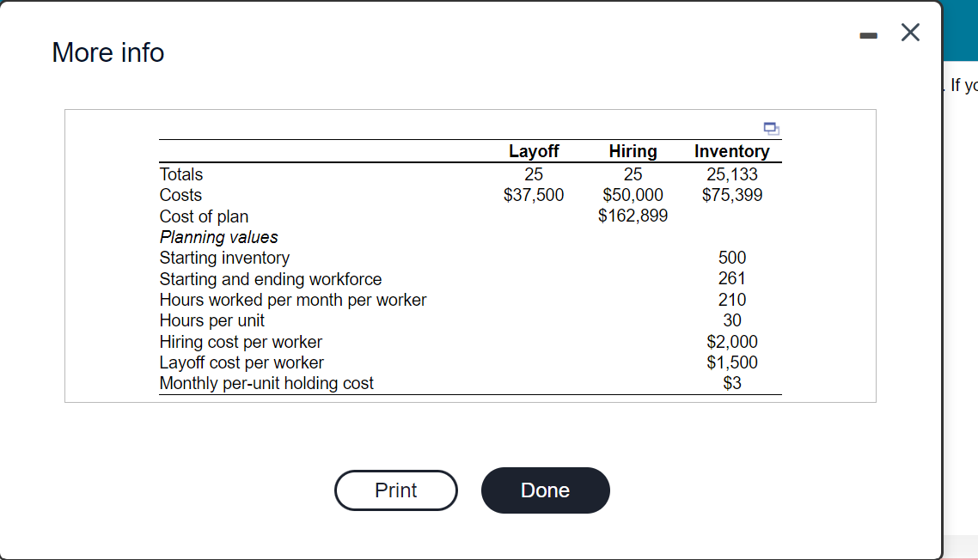Select the Hours per unit value 30

[731, 320]
